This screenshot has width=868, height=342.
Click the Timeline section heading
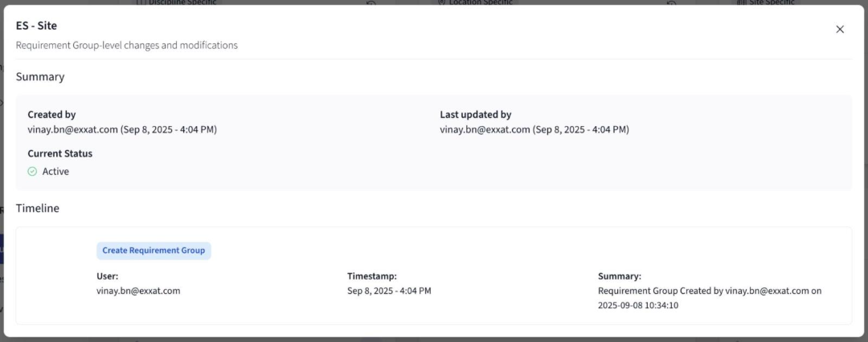click(38, 208)
